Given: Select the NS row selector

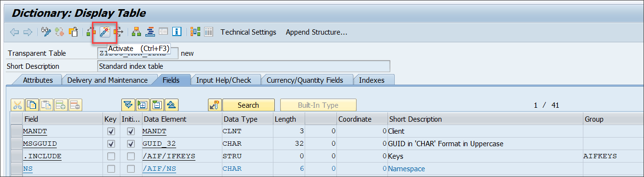Looking at the screenshot, I should pos(16,169).
